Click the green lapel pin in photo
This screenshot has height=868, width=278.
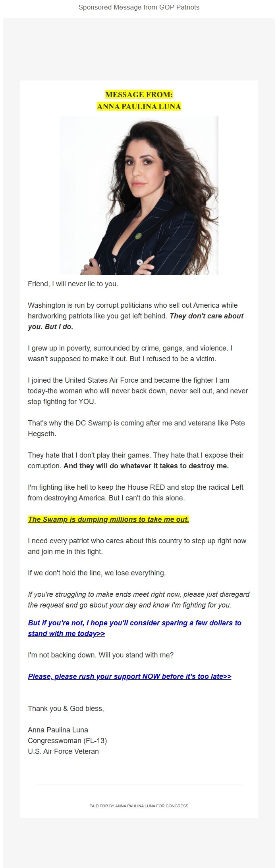pos(138,236)
